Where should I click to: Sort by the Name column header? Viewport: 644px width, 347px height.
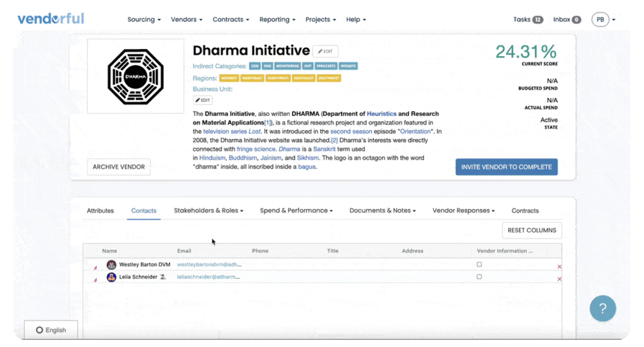pos(110,251)
